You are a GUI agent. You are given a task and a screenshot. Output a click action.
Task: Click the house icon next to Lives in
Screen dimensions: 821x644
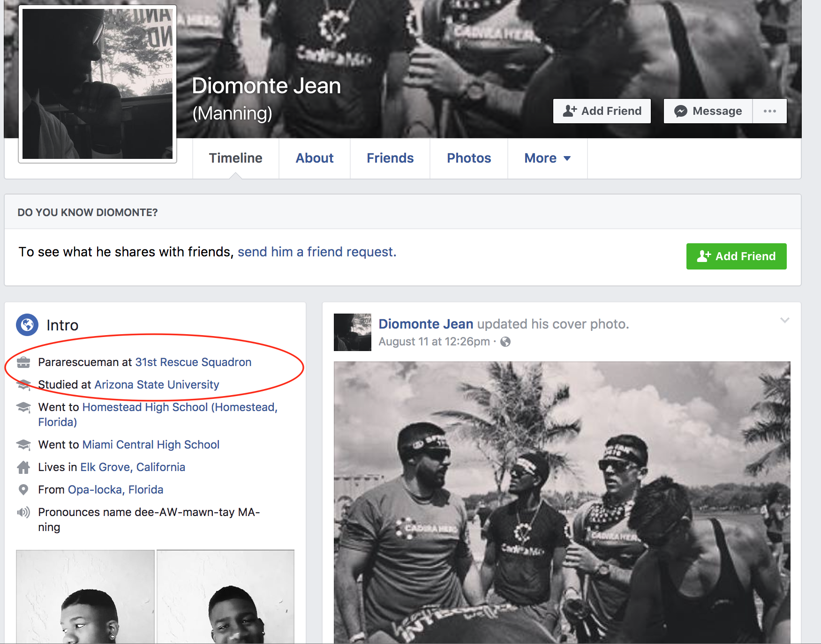[23, 467]
